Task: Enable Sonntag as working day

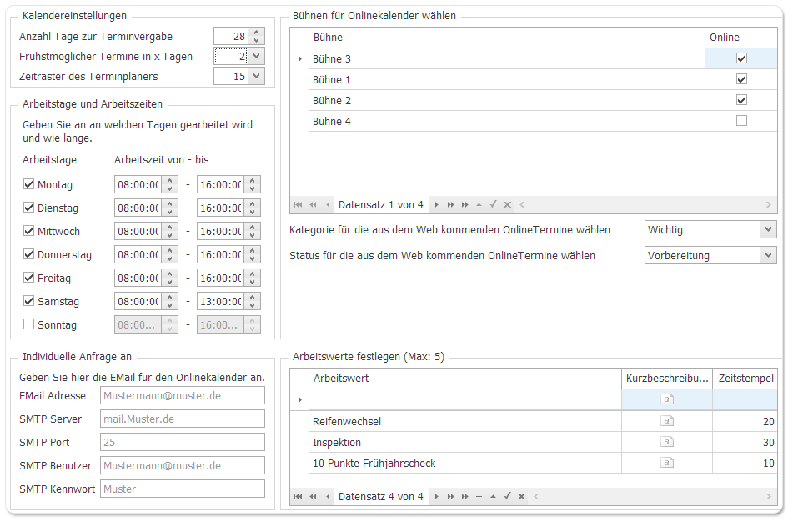Action: [x=29, y=324]
